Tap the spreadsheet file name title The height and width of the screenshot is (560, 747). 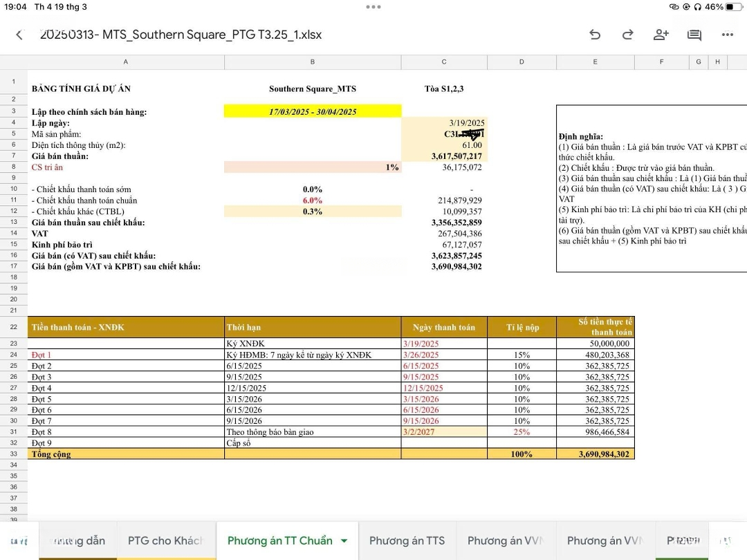pos(181,35)
